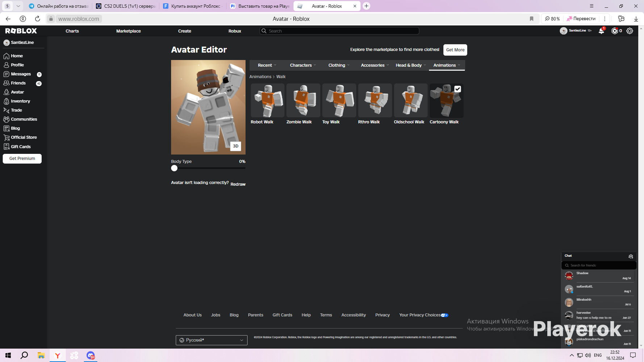Open chat settings gear
Image resolution: width=644 pixels, height=362 pixels.
click(631, 256)
